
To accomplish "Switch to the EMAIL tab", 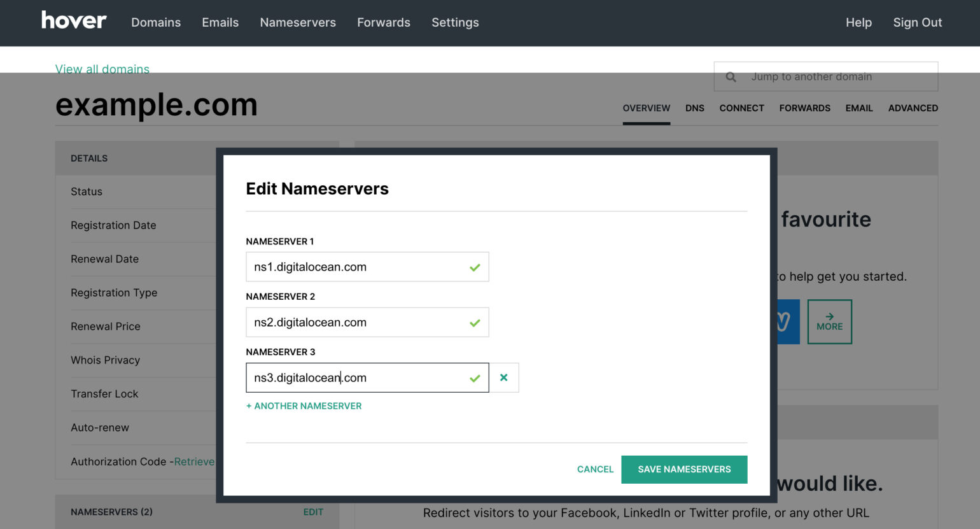I will pyautogui.click(x=858, y=108).
